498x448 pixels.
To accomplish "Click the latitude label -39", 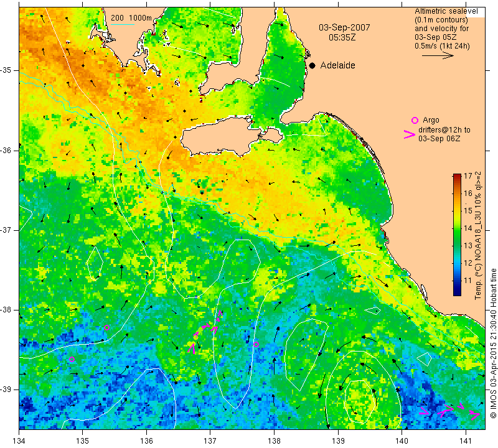I will tap(7, 390).
